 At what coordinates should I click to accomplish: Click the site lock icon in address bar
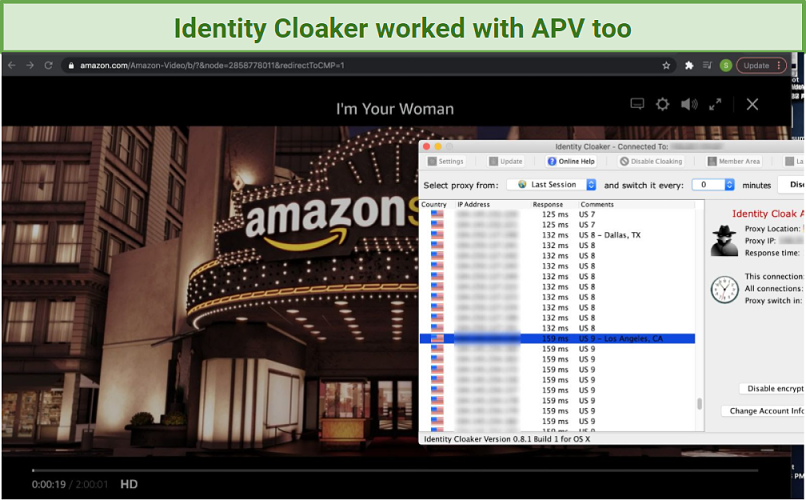click(x=71, y=65)
